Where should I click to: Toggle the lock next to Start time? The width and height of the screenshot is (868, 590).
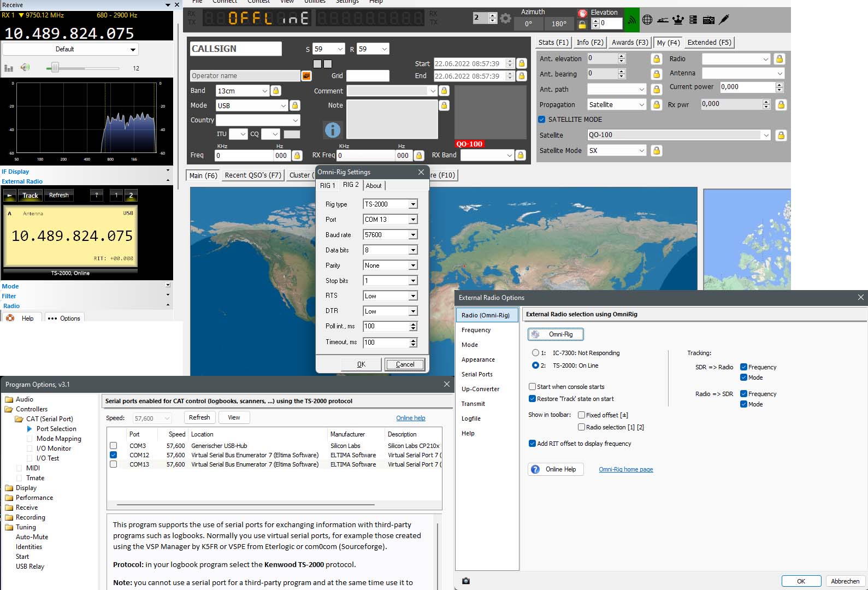pos(522,63)
